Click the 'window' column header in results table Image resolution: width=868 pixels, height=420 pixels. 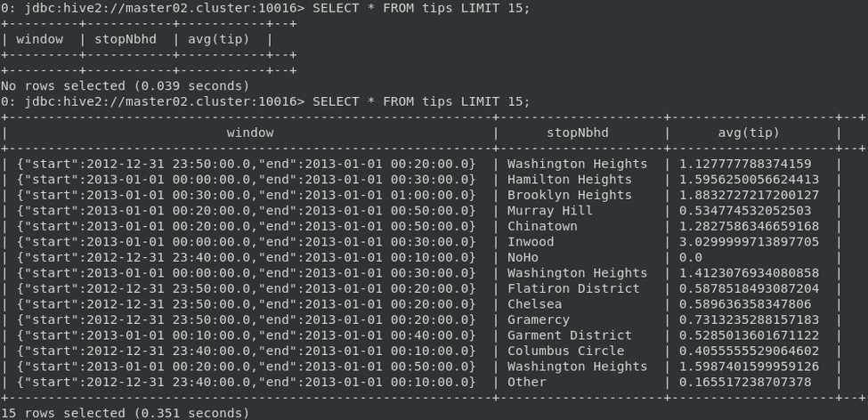coord(249,133)
